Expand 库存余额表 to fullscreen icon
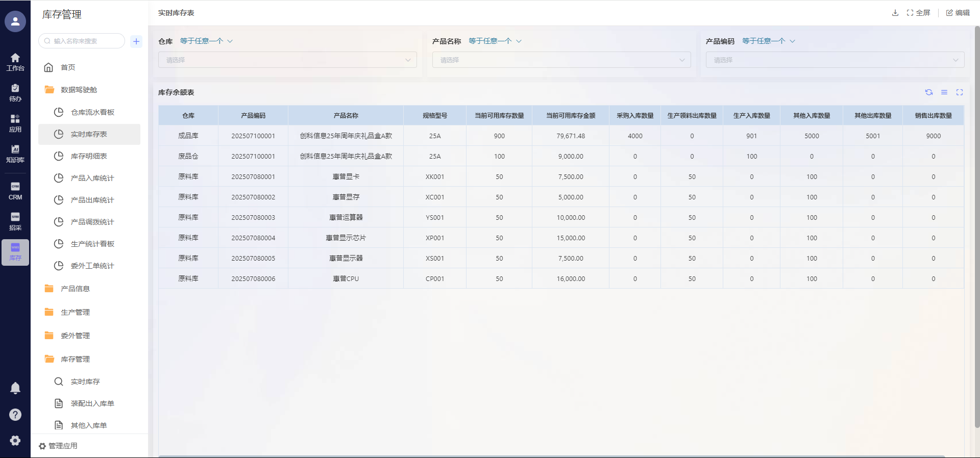Viewport: 980px width, 458px height. [959, 92]
